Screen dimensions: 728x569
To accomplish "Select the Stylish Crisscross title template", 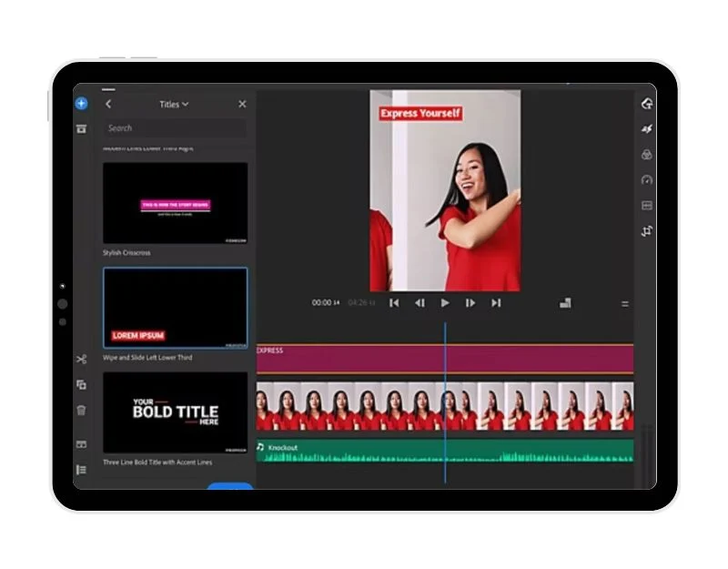I will click(175, 203).
